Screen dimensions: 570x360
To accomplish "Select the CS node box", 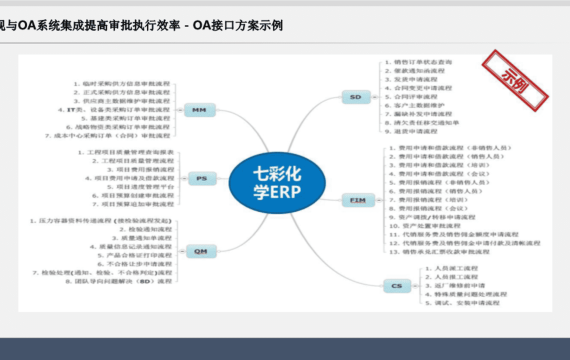I will (397, 286).
